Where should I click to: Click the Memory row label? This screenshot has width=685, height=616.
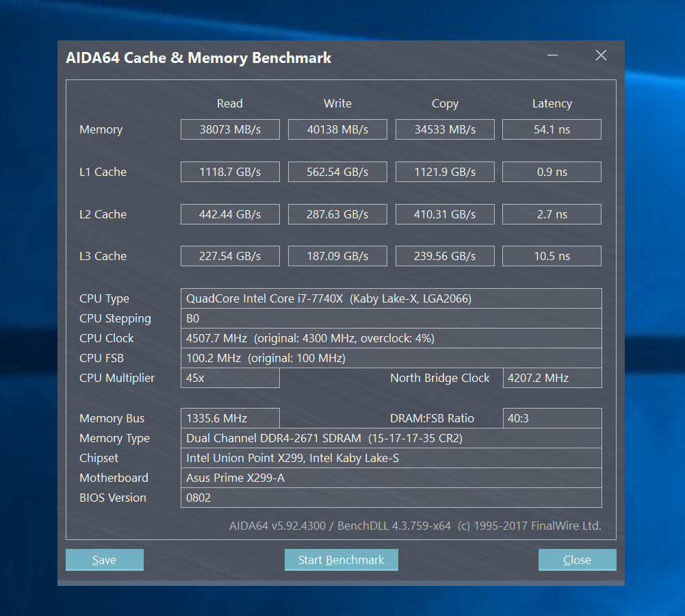click(x=101, y=130)
